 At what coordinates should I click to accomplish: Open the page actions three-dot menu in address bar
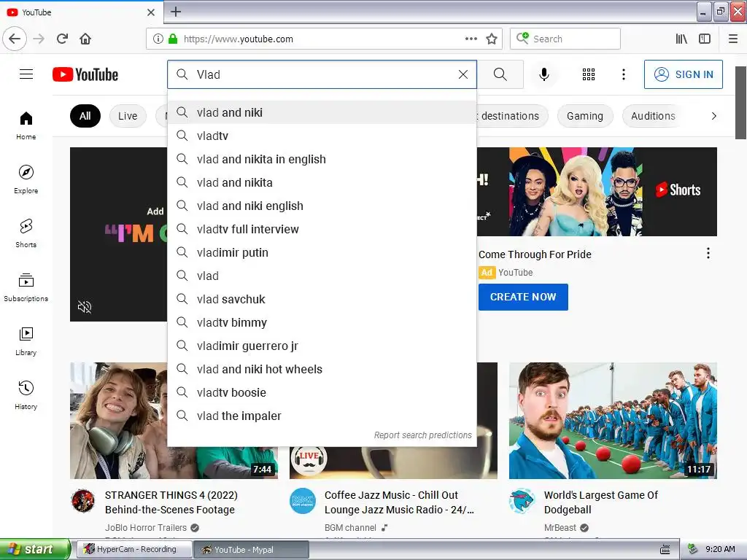(x=471, y=39)
